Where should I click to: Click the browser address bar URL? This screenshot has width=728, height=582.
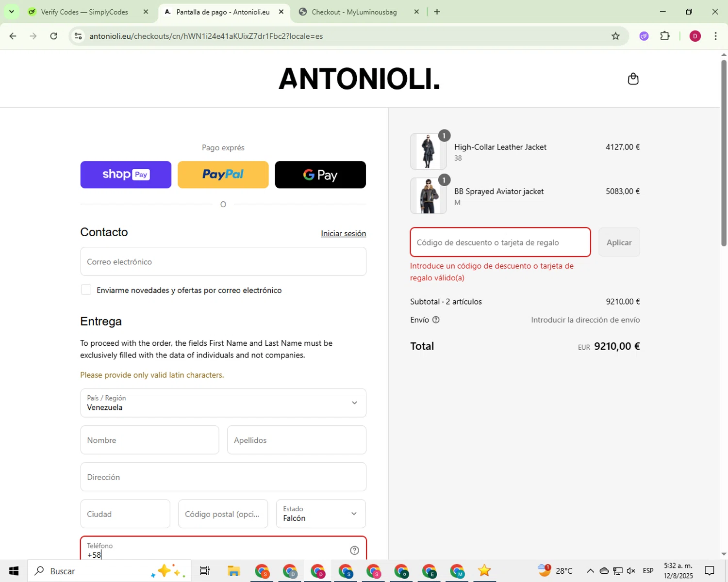(x=206, y=36)
